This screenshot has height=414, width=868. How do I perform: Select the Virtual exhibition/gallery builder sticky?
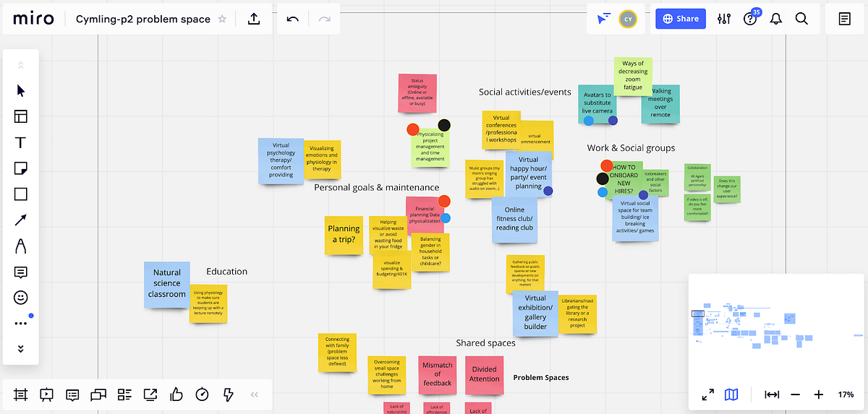[535, 313]
